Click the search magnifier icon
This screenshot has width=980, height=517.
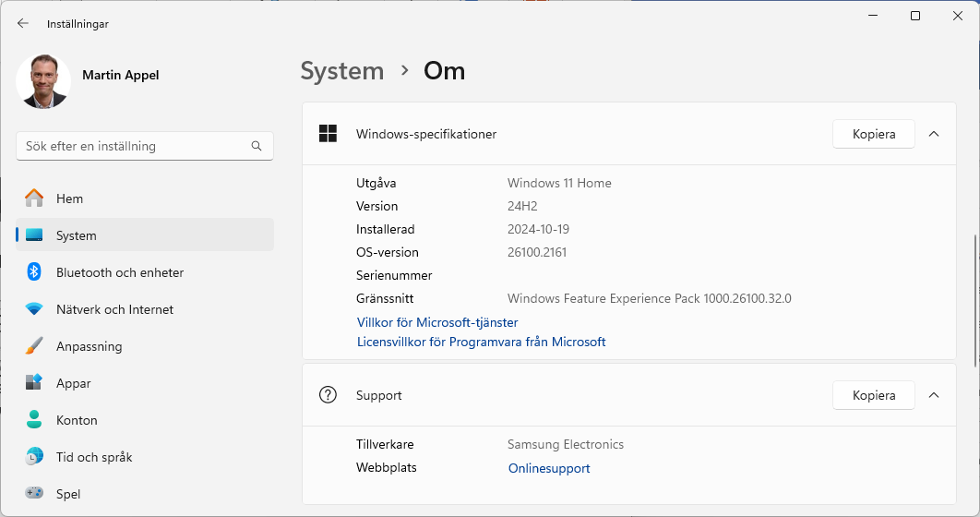pyautogui.click(x=257, y=146)
